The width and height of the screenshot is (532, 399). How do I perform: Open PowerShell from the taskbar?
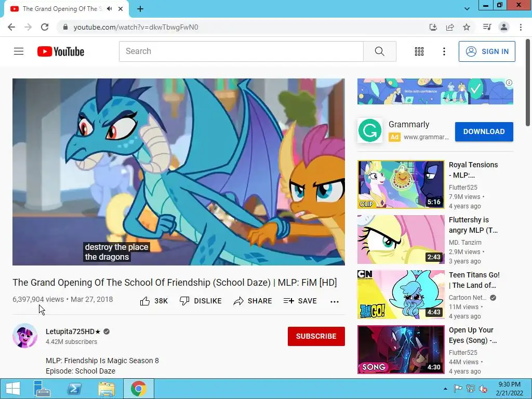point(74,389)
